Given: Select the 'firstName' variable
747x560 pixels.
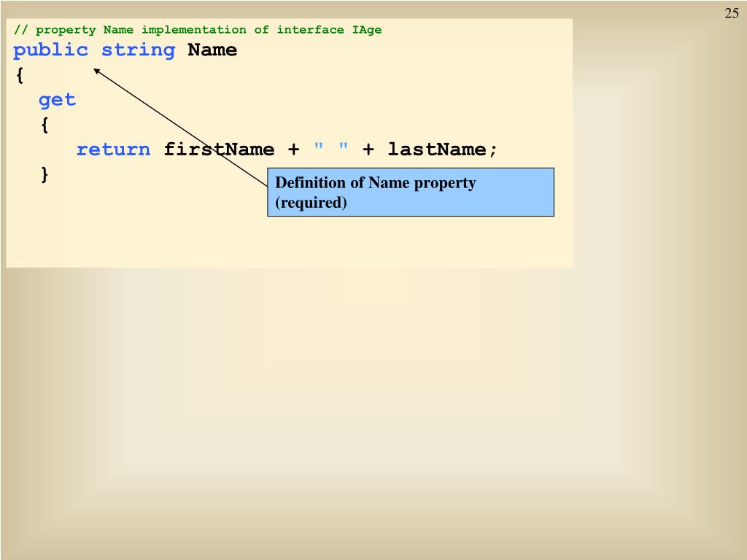Looking at the screenshot, I should coord(219,149).
